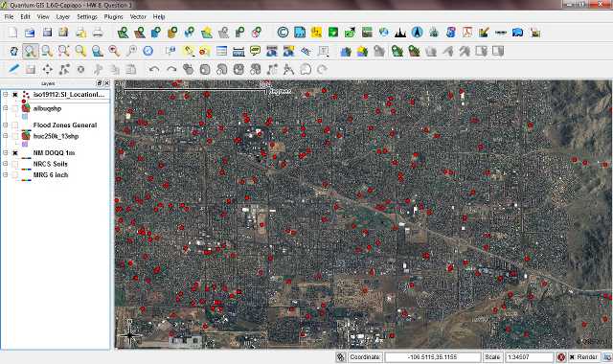Click the Add Raster Layer icon
Viewport: 613px width, 364px height.
click(140, 32)
